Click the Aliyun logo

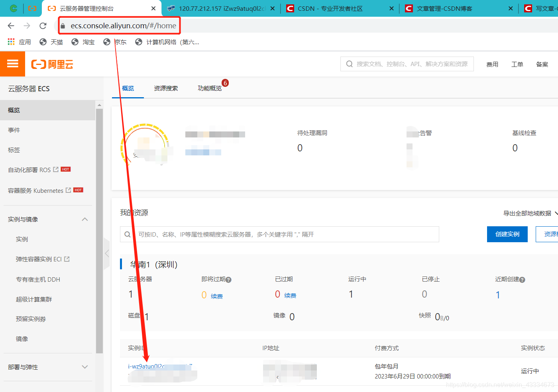point(52,64)
